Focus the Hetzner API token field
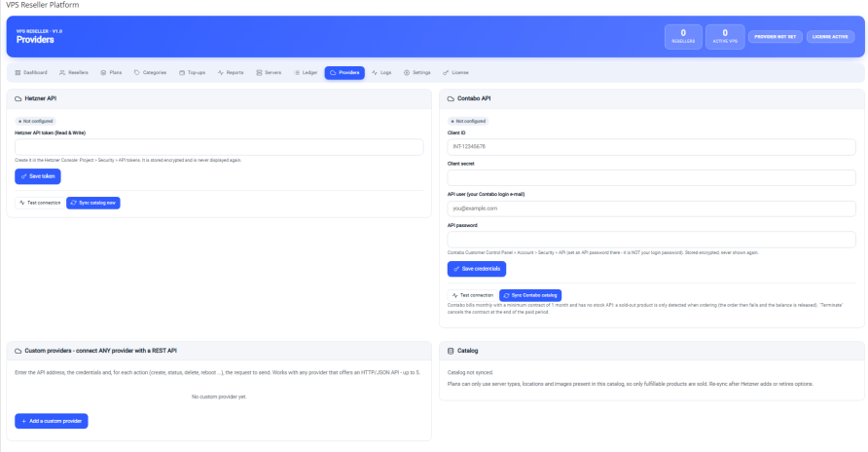Image resolution: width=868 pixels, height=452 pixels. pyautogui.click(x=219, y=147)
